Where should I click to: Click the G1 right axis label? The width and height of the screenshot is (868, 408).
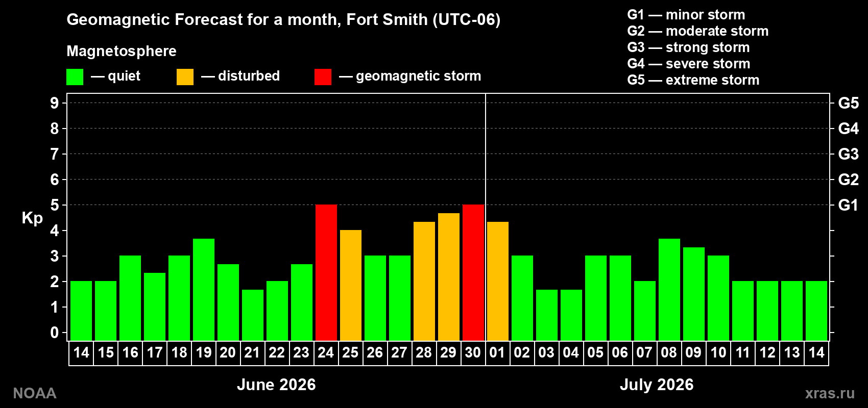pyautogui.click(x=849, y=205)
